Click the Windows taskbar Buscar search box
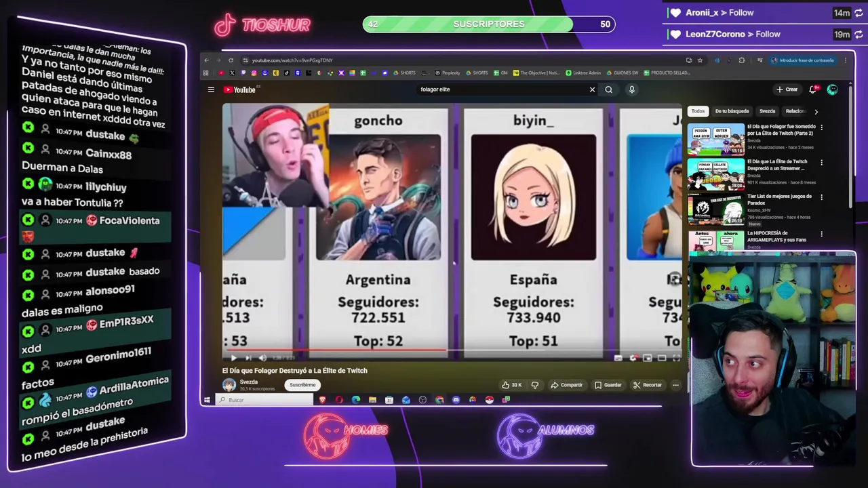Screen dimensions: 868x488 (x=264, y=400)
